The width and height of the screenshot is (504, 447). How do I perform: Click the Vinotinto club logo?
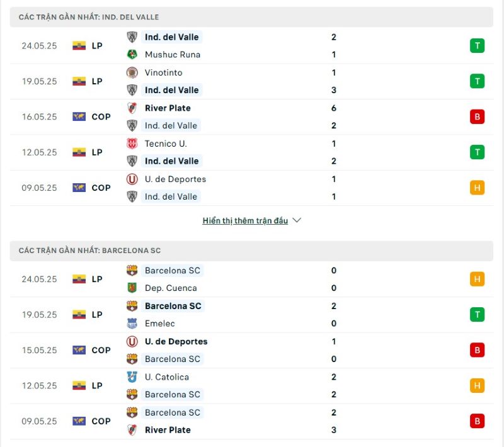pyautogui.click(x=132, y=72)
